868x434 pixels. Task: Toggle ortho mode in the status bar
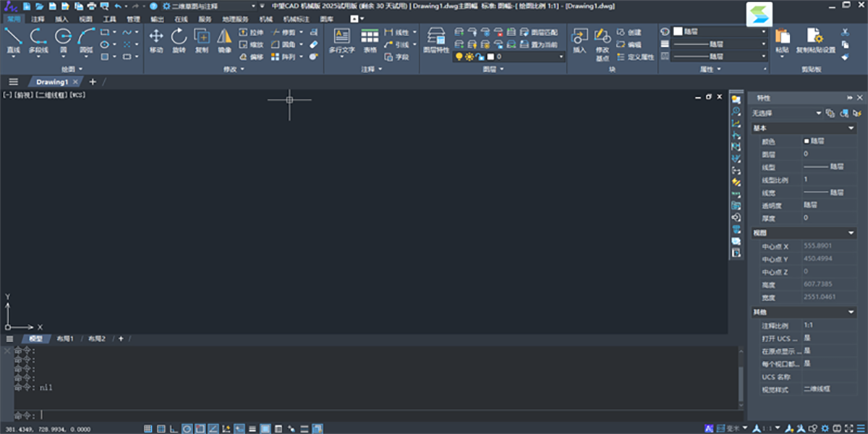tap(174, 427)
